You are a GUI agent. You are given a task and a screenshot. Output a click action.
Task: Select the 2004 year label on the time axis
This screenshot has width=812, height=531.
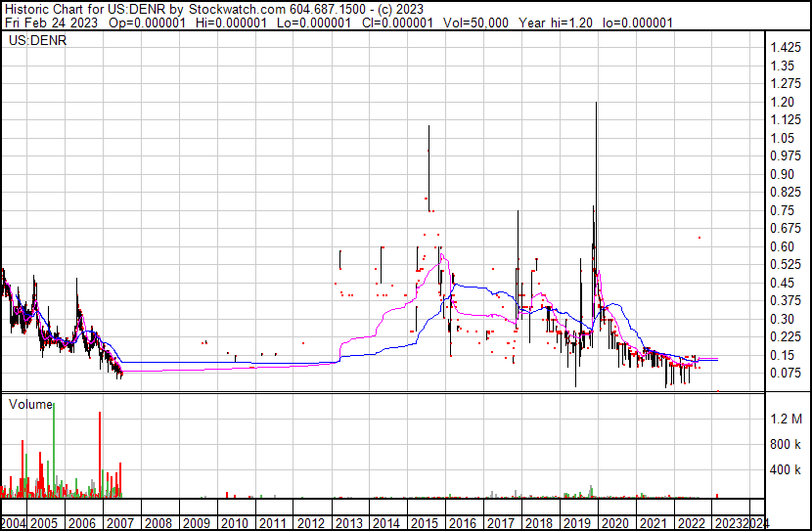[14, 523]
